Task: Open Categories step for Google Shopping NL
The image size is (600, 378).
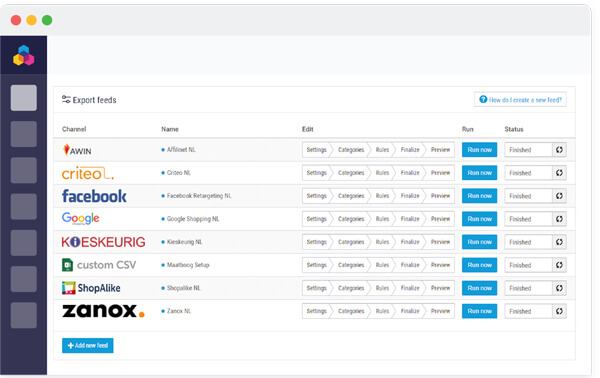Action: click(x=351, y=219)
